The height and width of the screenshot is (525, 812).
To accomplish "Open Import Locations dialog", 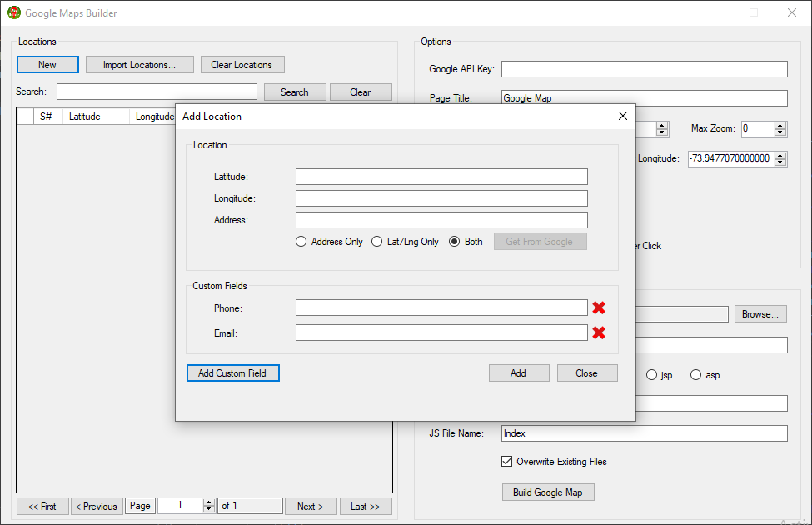I will [x=139, y=64].
